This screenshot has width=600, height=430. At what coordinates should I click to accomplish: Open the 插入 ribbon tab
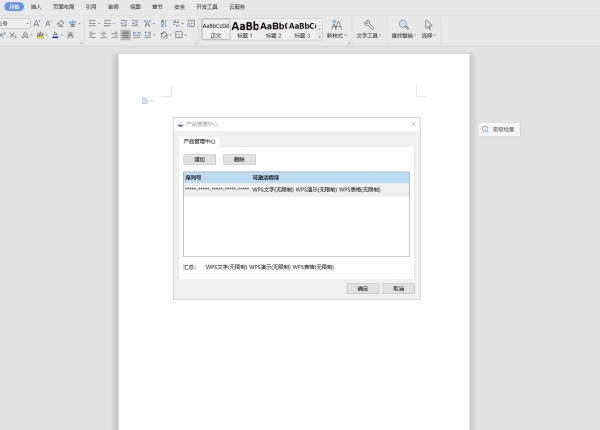[x=36, y=6]
